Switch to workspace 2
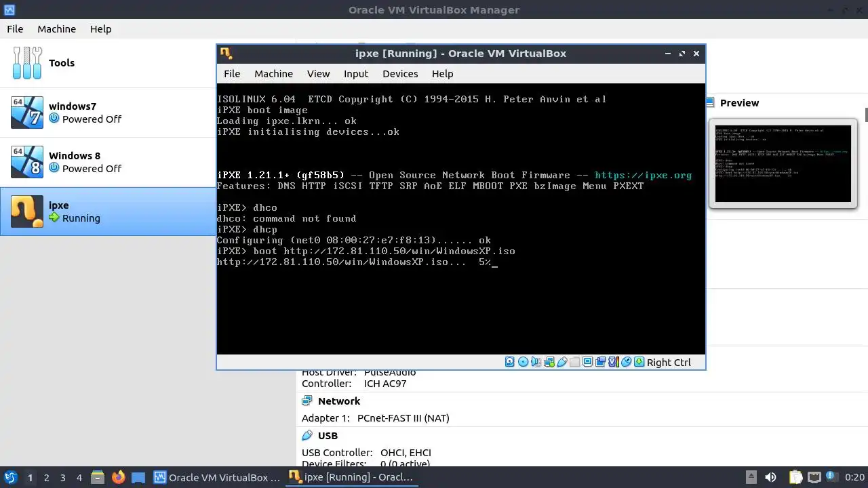Image resolution: width=868 pixels, height=488 pixels. pyautogui.click(x=46, y=477)
